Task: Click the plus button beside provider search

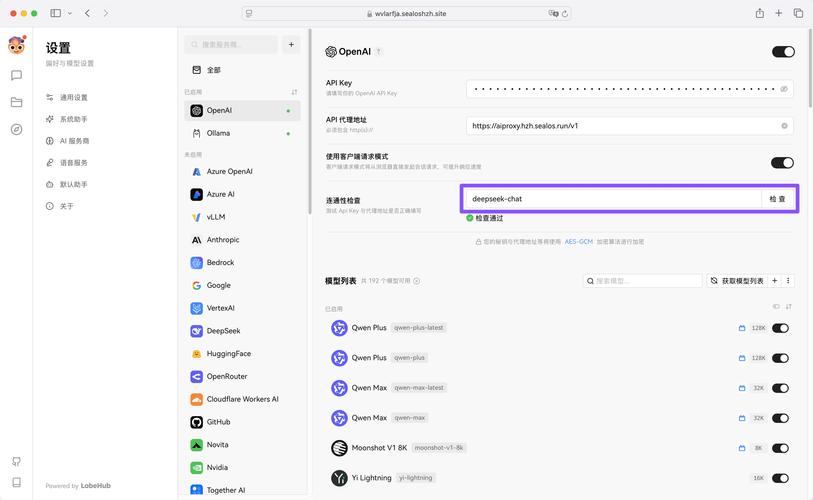Action: coord(291,45)
